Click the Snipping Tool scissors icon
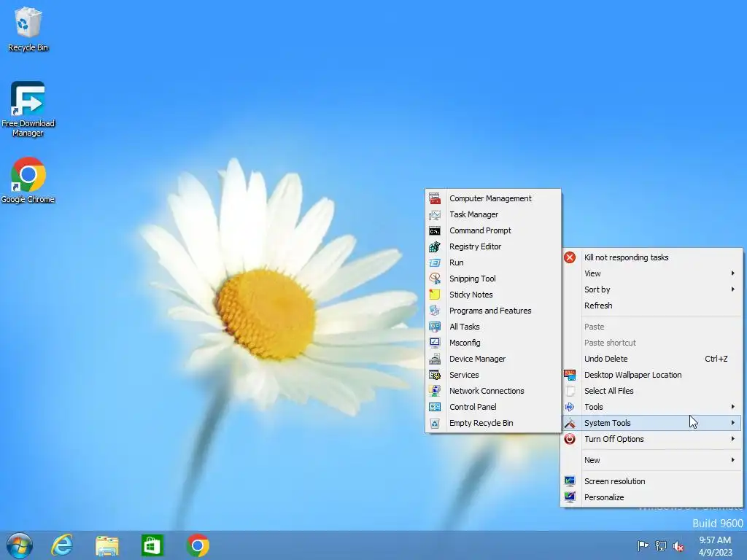 click(435, 279)
